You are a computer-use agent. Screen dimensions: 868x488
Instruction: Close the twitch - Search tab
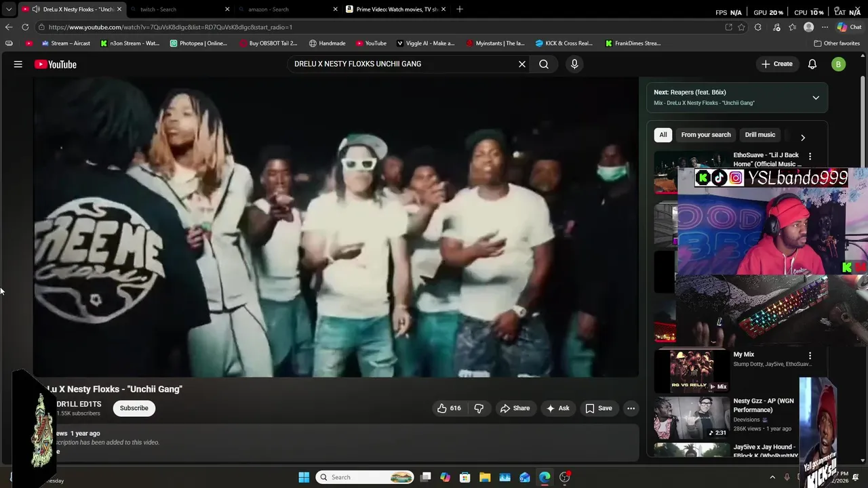(227, 9)
